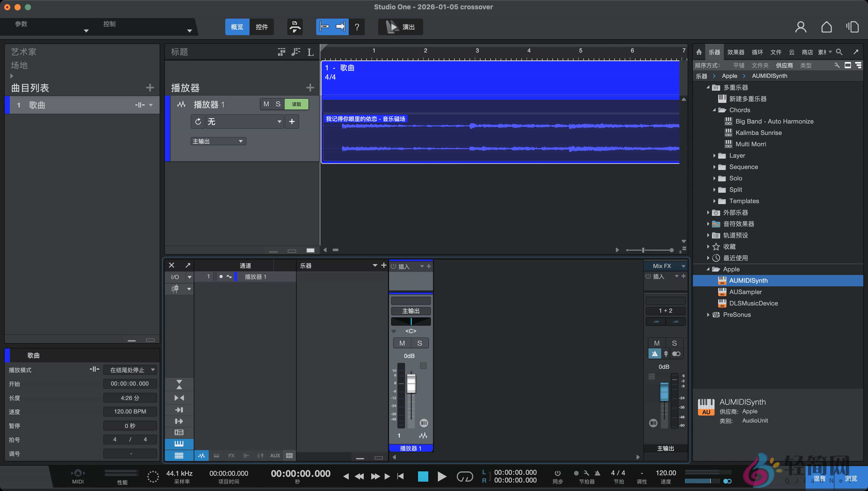Mute 播放器 1 with its M button
Image resolution: width=868 pixels, height=491 pixels.
(266, 104)
